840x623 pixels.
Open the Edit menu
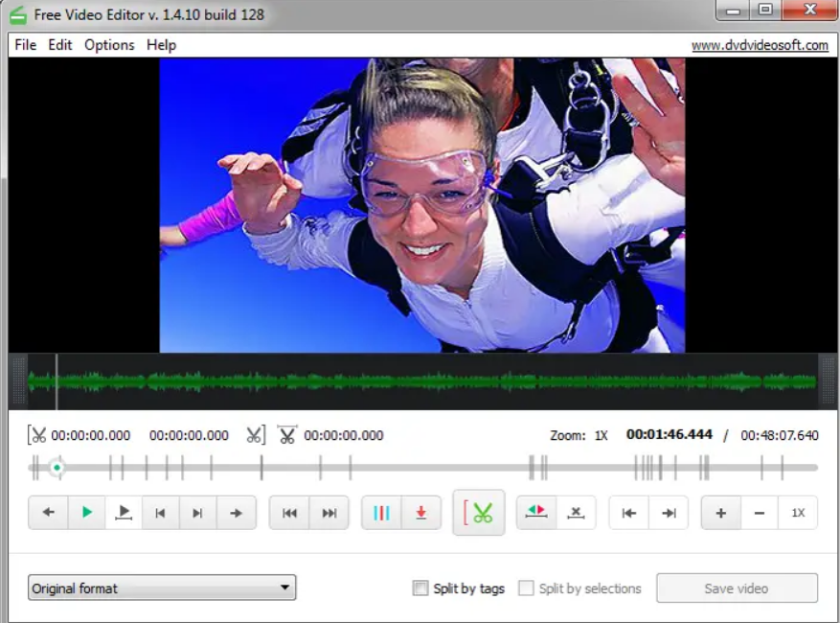(60, 45)
